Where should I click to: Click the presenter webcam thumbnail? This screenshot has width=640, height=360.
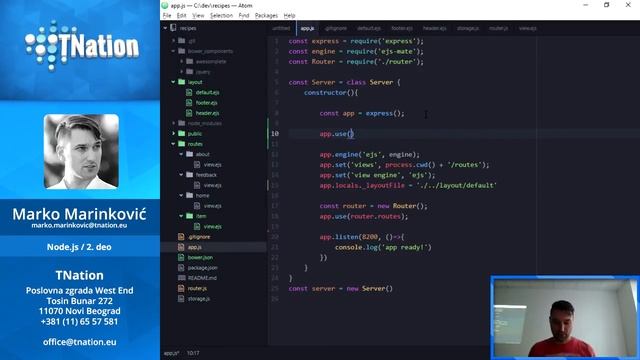point(565,318)
